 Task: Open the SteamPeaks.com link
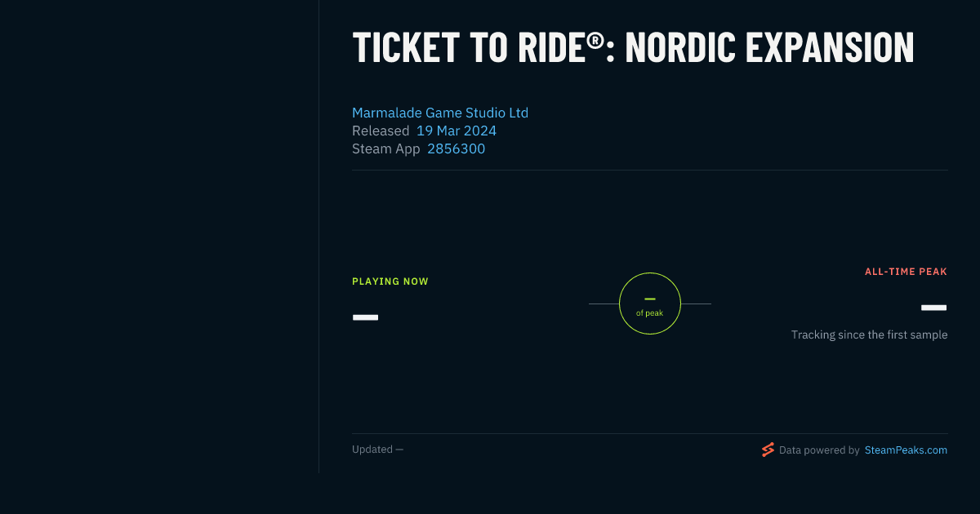pyautogui.click(x=906, y=450)
